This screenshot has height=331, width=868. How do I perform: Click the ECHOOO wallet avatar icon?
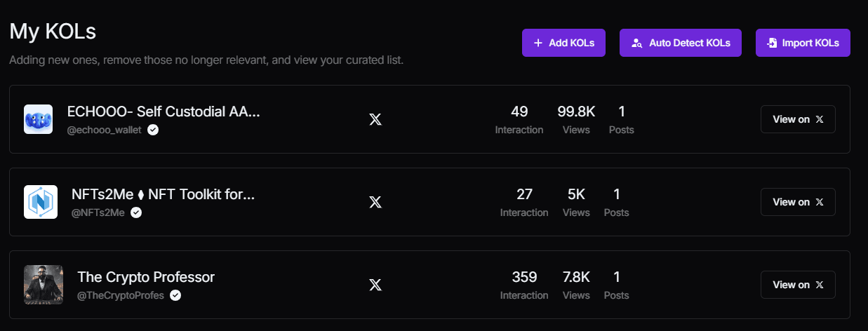tap(38, 119)
